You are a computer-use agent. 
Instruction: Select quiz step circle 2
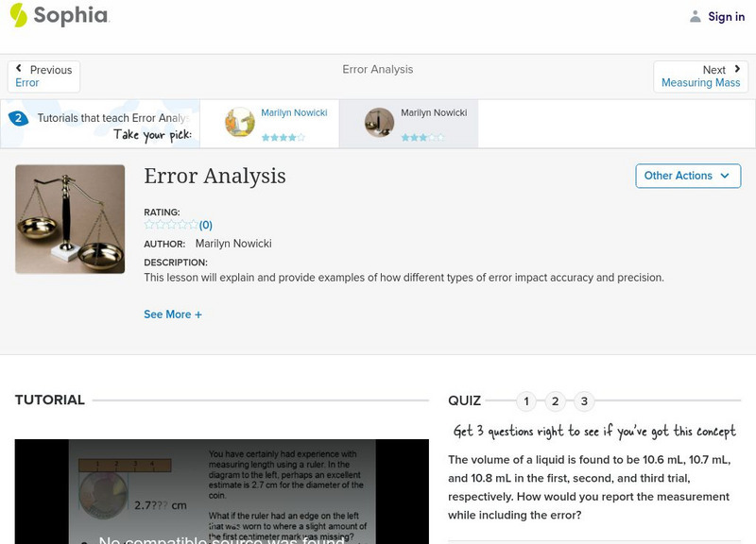coord(556,400)
